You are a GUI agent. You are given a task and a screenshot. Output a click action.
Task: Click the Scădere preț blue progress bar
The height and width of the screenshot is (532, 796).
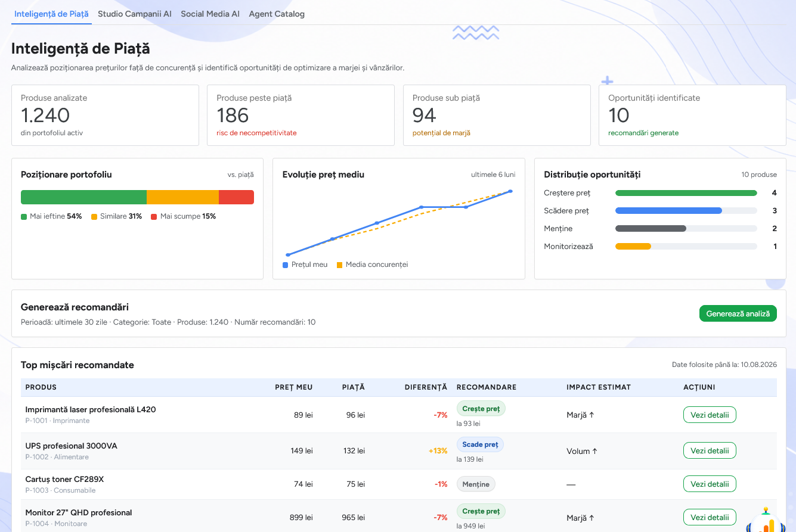668,211
